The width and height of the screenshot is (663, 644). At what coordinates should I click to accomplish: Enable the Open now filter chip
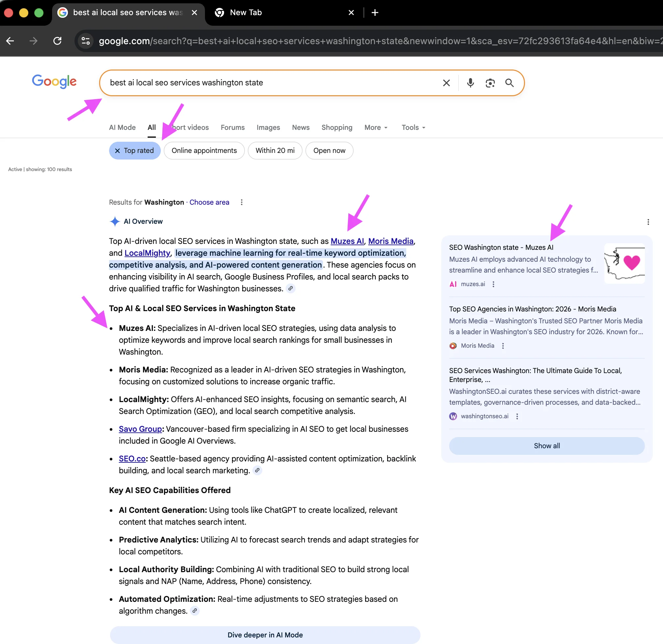[x=329, y=151]
